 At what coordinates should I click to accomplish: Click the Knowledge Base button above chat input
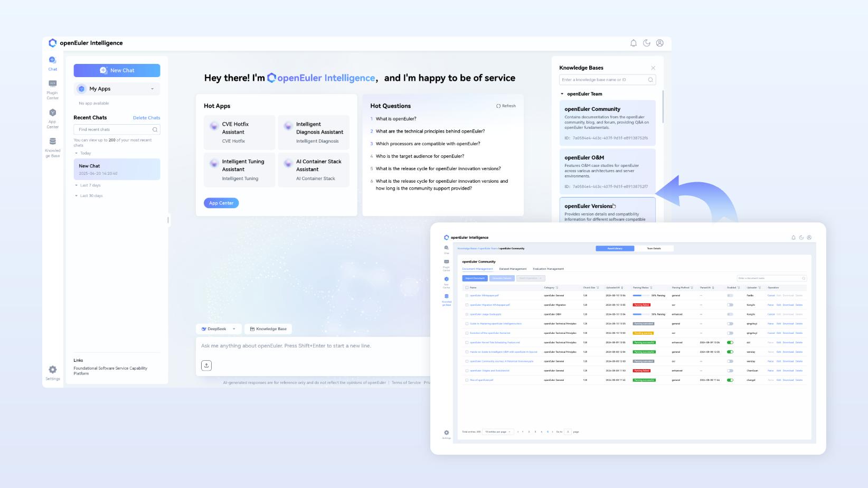[268, 329]
